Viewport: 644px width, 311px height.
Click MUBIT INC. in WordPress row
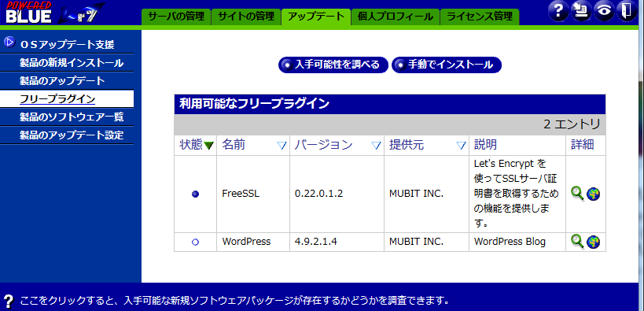click(416, 242)
